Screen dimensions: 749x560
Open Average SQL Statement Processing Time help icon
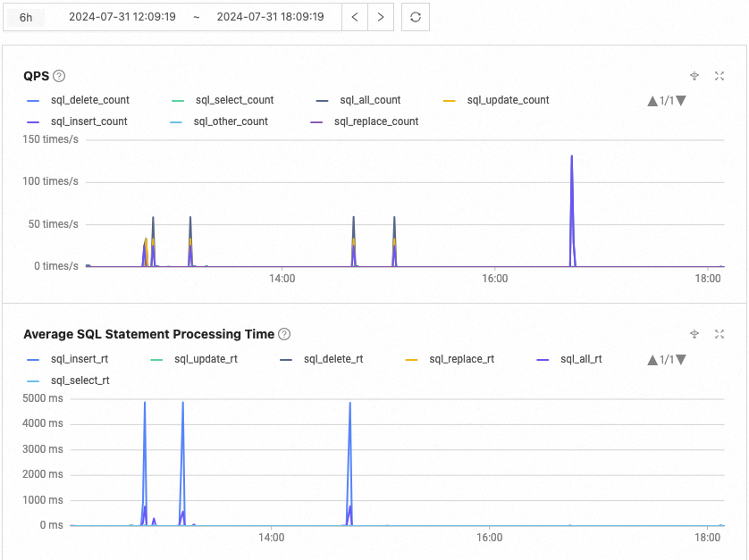[284, 334]
